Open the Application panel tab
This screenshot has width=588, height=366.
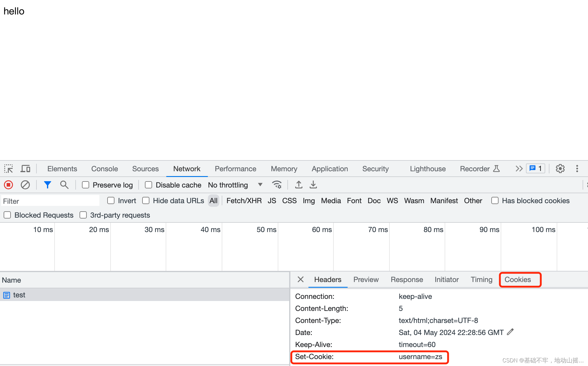tap(330, 169)
